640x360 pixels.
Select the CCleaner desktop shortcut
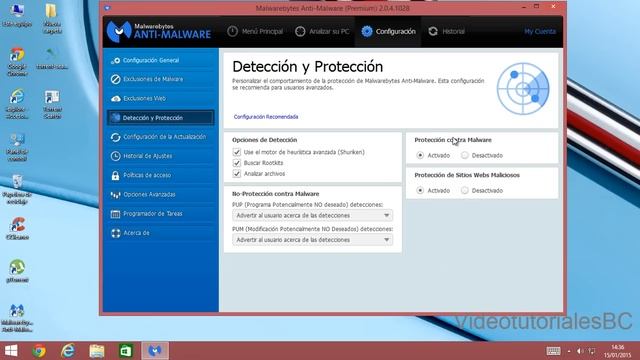17,228
